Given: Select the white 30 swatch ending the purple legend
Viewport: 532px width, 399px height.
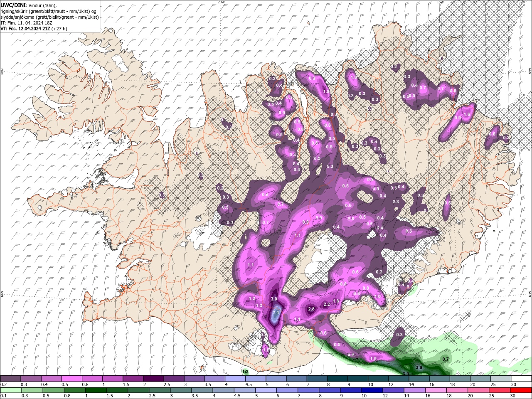Looking at the screenshot, I should [x=521, y=379].
